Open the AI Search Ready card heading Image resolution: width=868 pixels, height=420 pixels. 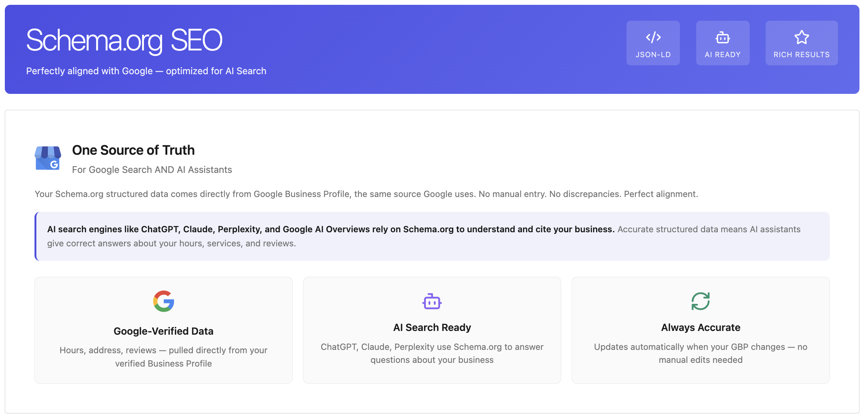click(x=432, y=327)
